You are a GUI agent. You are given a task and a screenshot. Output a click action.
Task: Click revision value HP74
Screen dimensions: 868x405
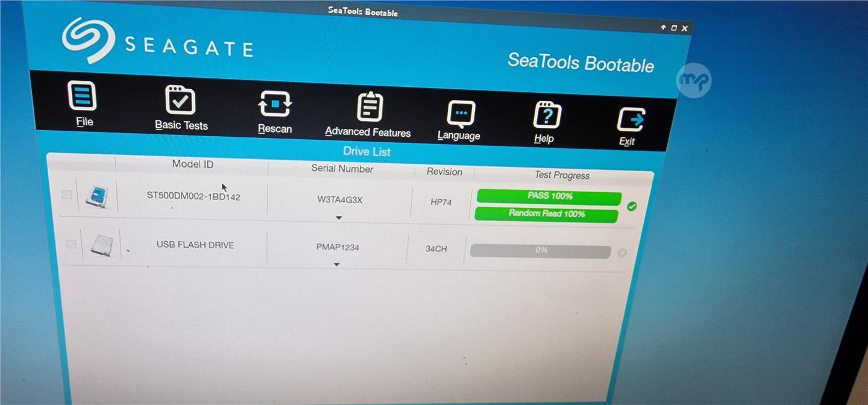point(441,202)
